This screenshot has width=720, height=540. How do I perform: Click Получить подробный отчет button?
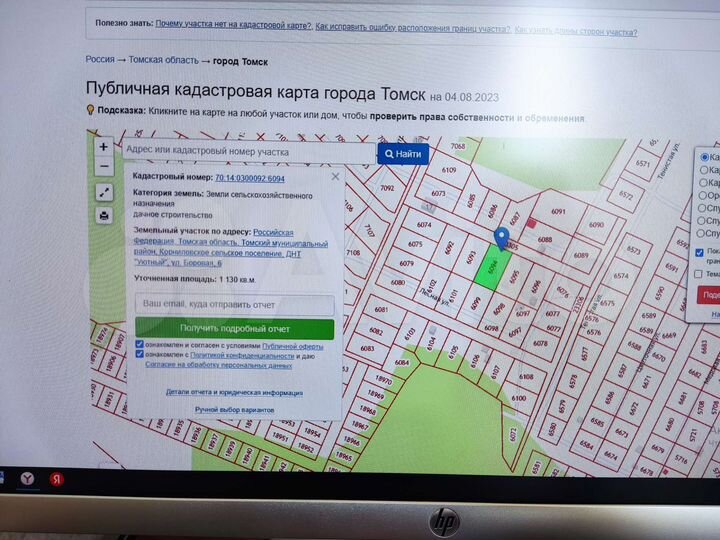click(x=235, y=329)
